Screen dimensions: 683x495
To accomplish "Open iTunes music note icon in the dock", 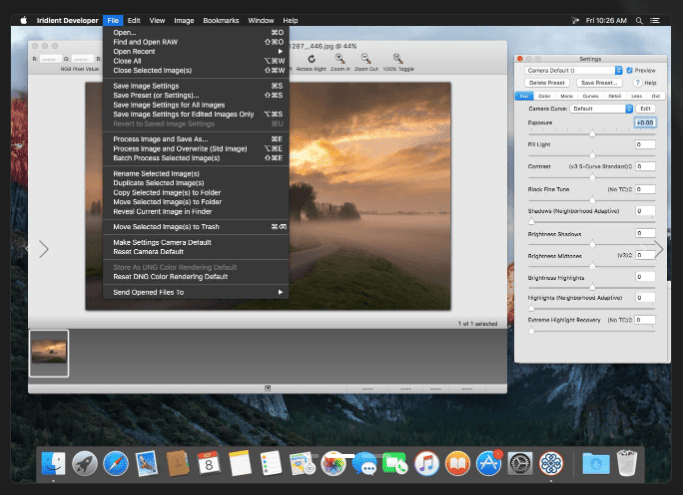I will click(x=426, y=463).
